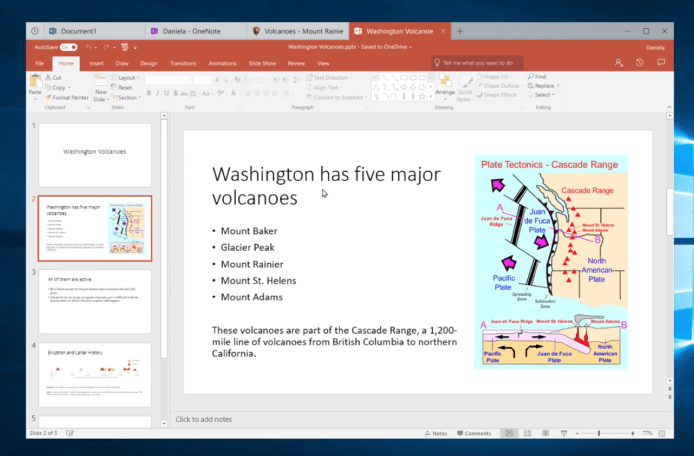Click the Redo icon in quick access toolbar

coord(106,47)
